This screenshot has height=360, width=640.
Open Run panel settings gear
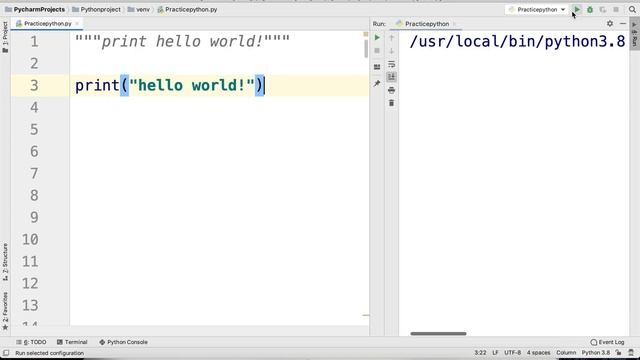[x=610, y=24]
